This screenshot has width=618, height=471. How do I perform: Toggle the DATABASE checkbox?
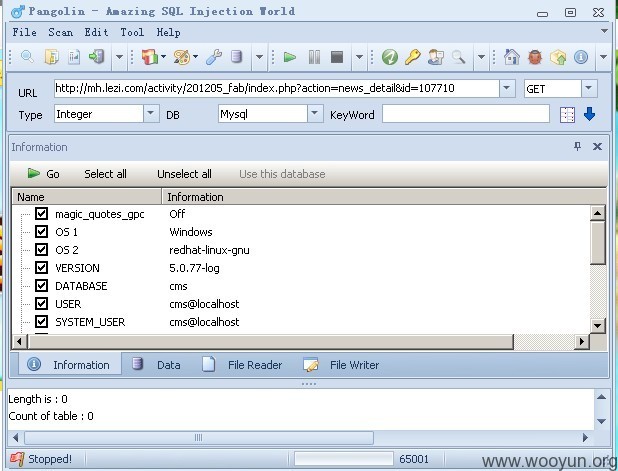point(41,286)
